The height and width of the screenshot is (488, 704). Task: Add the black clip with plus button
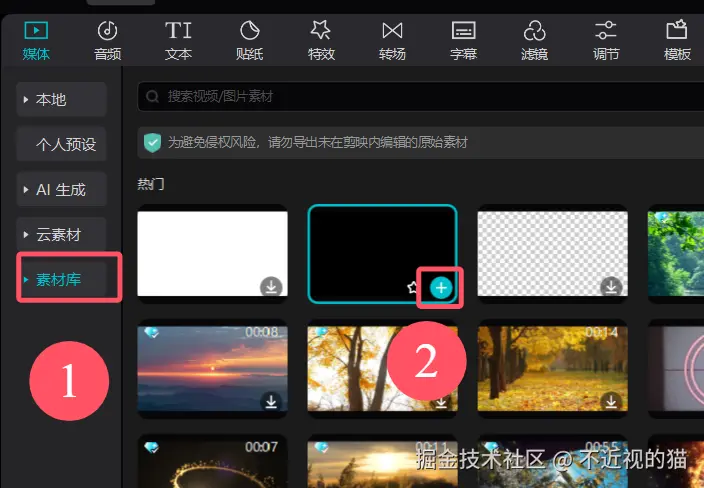point(441,288)
